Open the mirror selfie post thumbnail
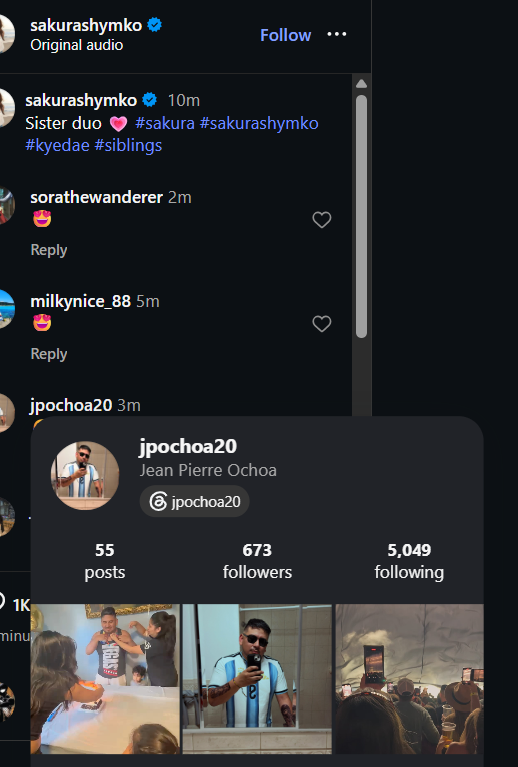Viewport: 518px width, 767px height. tap(257, 679)
